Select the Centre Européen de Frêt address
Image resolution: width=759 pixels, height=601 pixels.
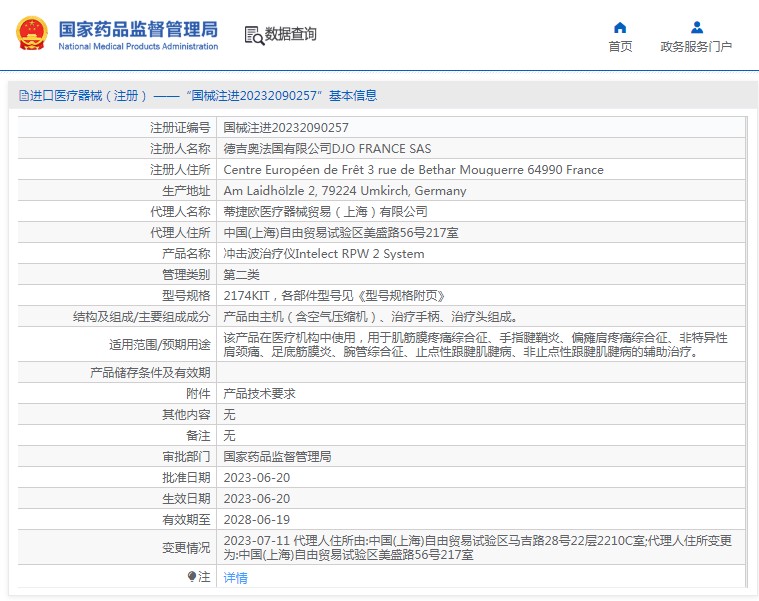[x=413, y=170]
